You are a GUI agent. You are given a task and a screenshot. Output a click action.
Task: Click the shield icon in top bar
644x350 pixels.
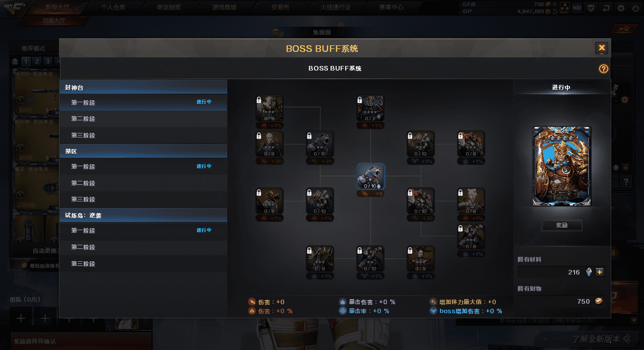pyautogui.click(x=591, y=8)
